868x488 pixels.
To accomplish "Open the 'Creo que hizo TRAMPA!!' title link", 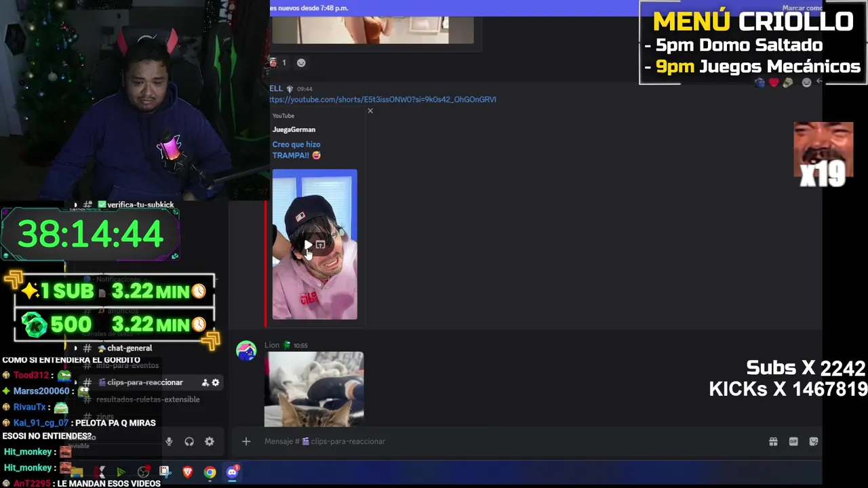I will coord(296,150).
